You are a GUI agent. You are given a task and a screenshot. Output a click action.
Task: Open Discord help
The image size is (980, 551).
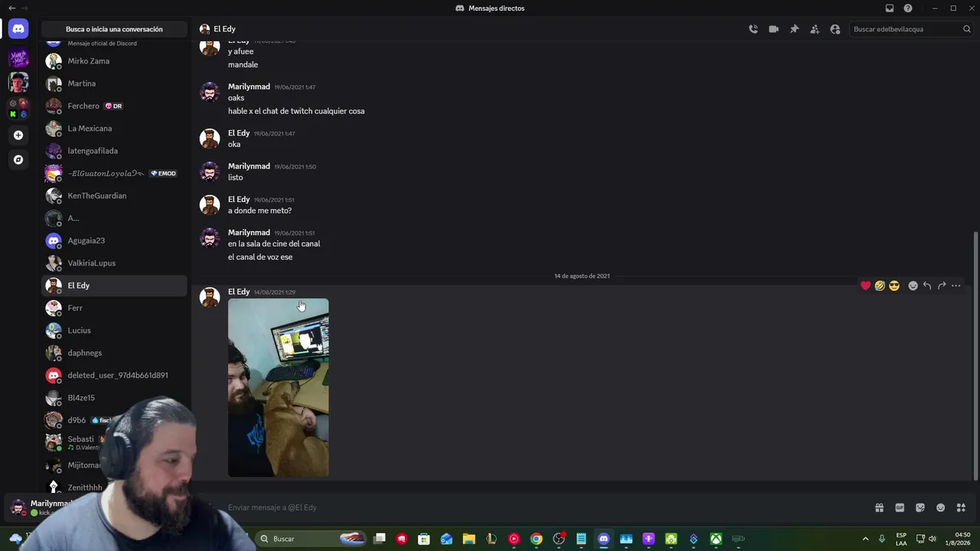point(908,8)
